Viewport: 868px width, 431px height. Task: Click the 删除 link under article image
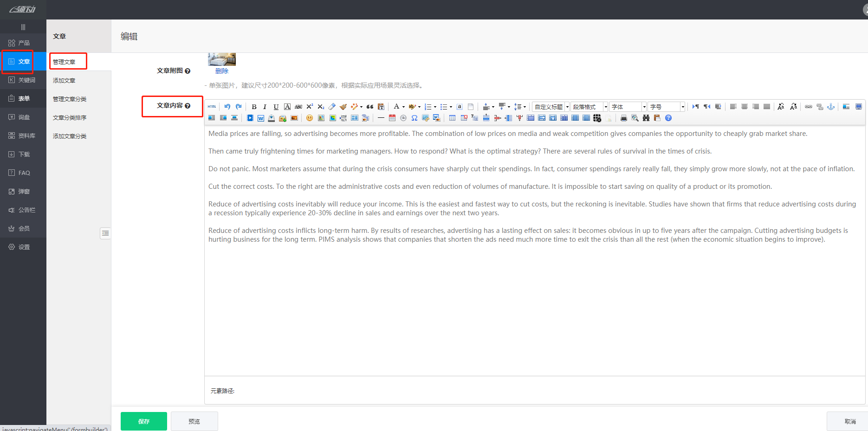[x=222, y=71]
